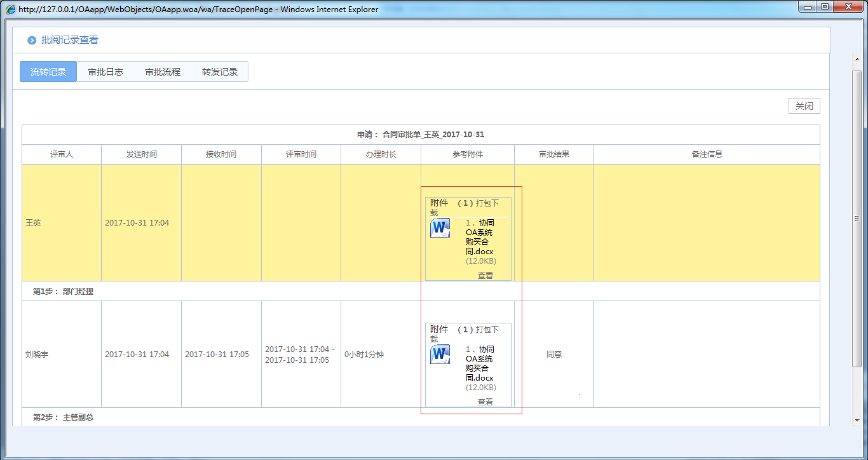Minimize the Internet Explorer window
868x460 pixels.
tap(807, 7)
